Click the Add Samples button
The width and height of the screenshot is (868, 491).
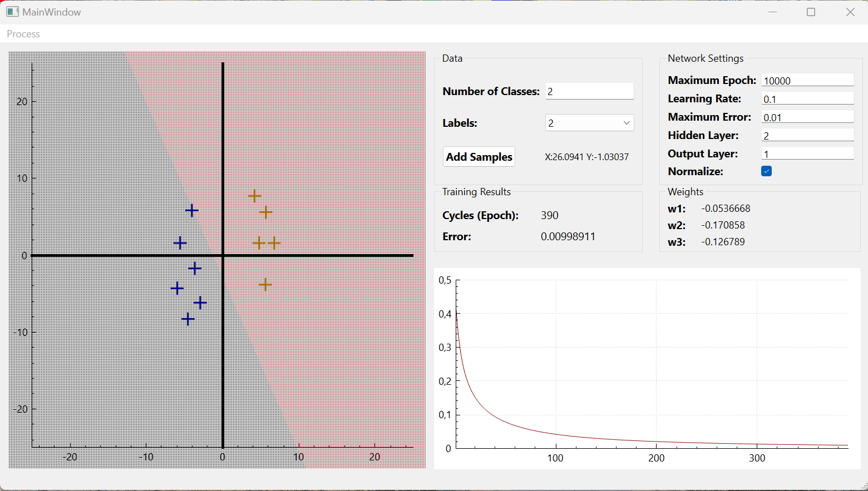pyautogui.click(x=479, y=156)
